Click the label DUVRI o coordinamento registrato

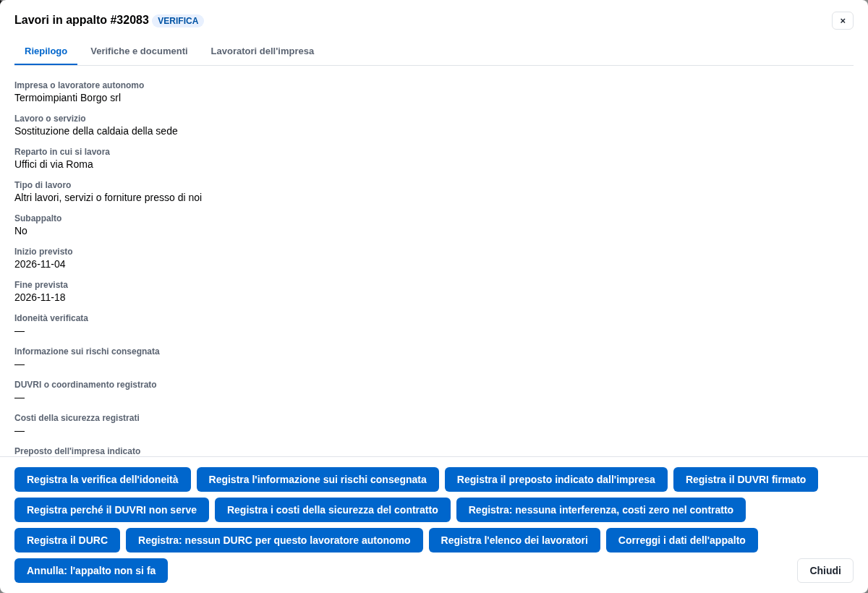(x=85, y=385)
